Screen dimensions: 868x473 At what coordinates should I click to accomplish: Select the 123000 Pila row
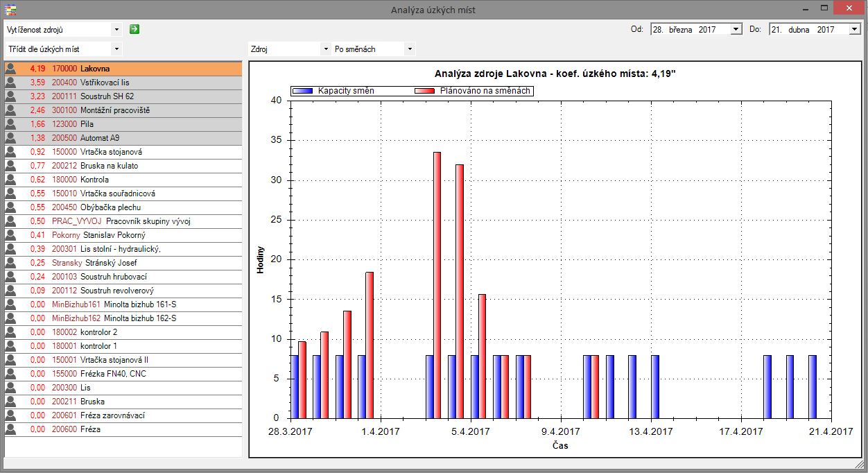click(123, 124)
